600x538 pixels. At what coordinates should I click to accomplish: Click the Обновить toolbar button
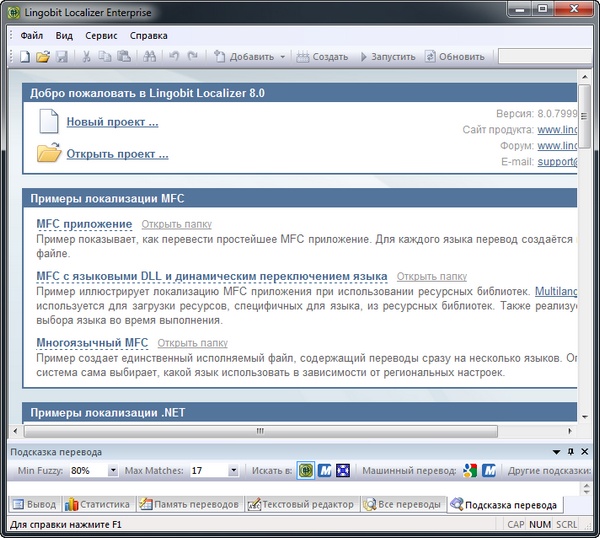click(455, 57)
